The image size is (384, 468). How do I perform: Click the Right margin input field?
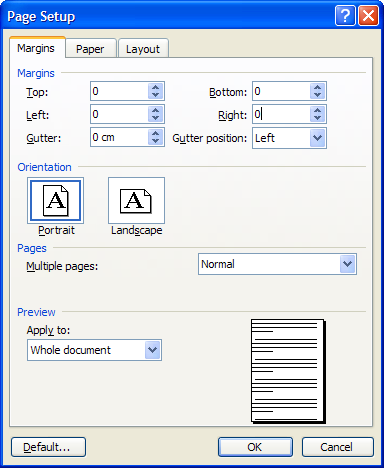click(281, 114)
